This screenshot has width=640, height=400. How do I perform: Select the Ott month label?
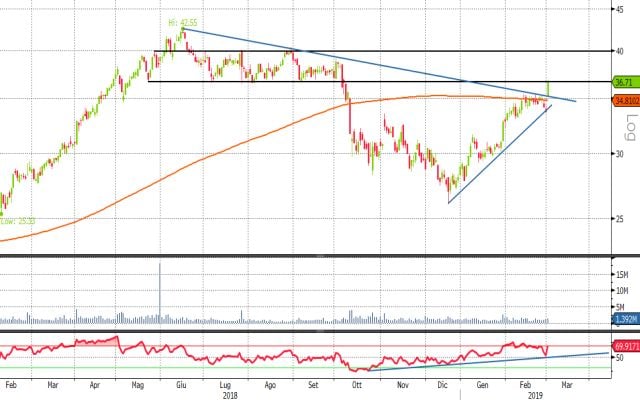tap(357, 385)
